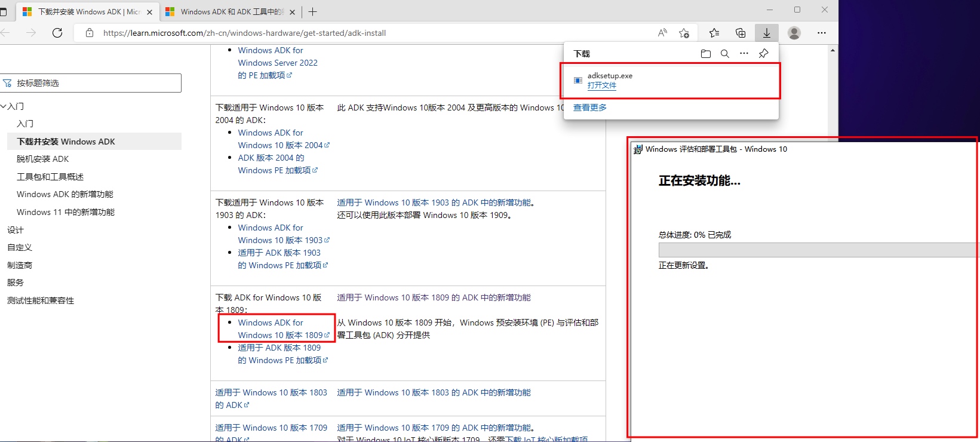
Task: Focus the 按标题筛选 filter box
Action: (91, 83)
